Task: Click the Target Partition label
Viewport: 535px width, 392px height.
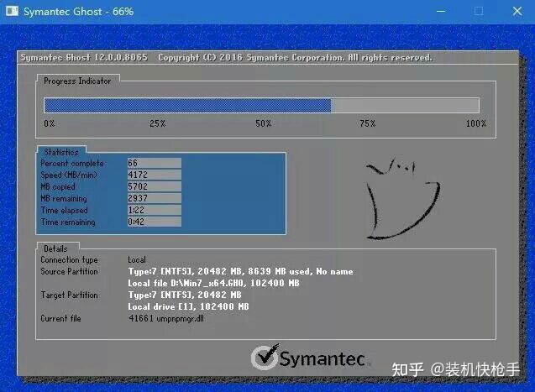Action: [x=69, y=295]
